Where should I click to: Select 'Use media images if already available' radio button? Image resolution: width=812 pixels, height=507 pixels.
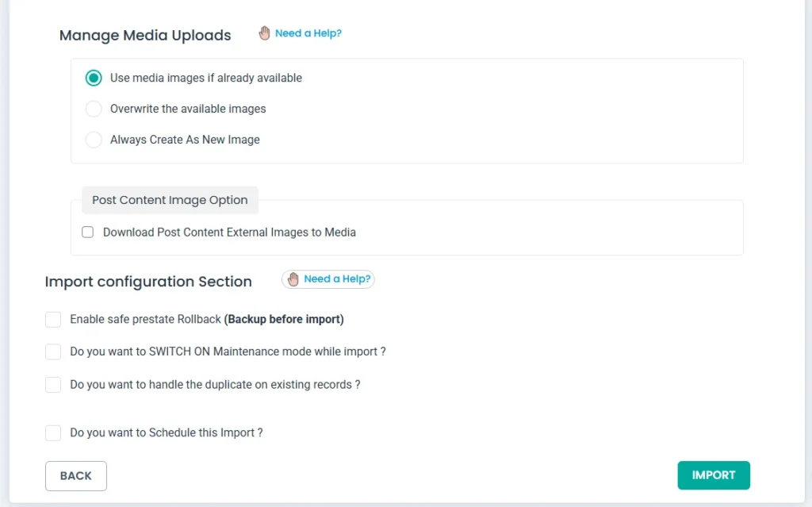[x=94, y=78]
